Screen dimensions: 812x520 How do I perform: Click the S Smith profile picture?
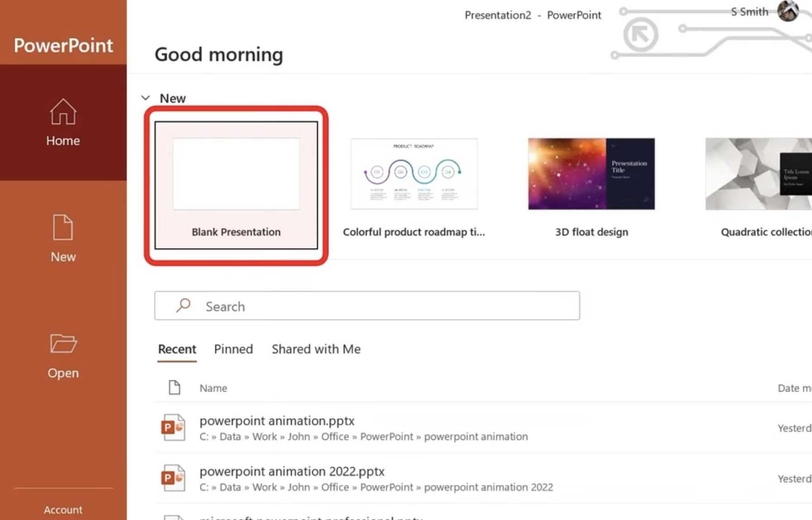788,11
